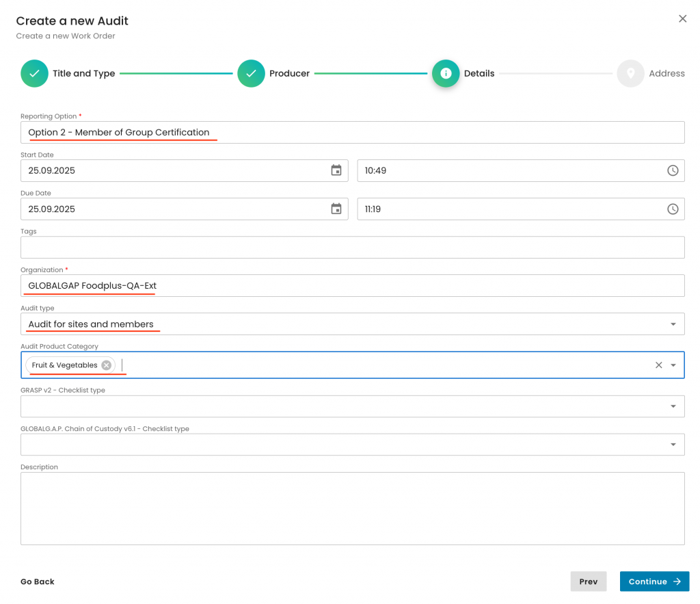The image size is (700, 604).
Task: Open Chain of Custody v6.1 checklist dropdown
Action: pyautogui.click(x=673, y=445)
